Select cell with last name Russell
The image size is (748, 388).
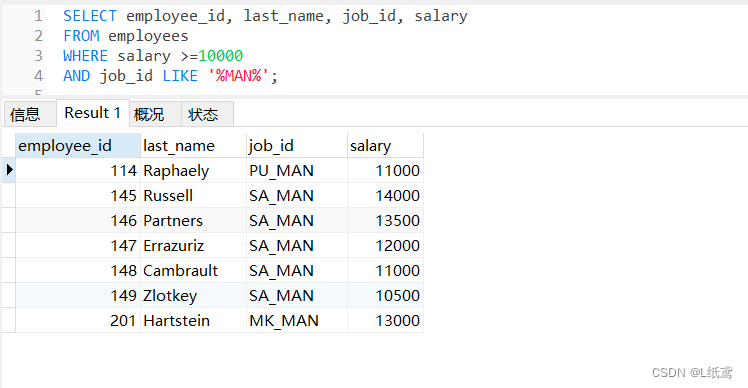pos(193,195)
